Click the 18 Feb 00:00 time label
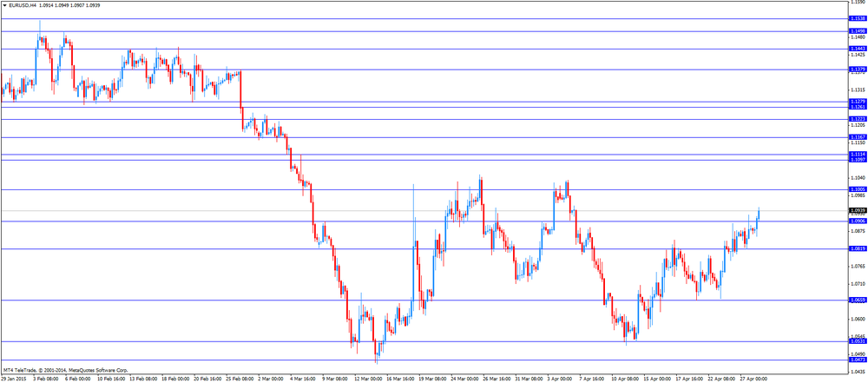The height and width of the screenshot is (383, 868). [x=176, y=379]
